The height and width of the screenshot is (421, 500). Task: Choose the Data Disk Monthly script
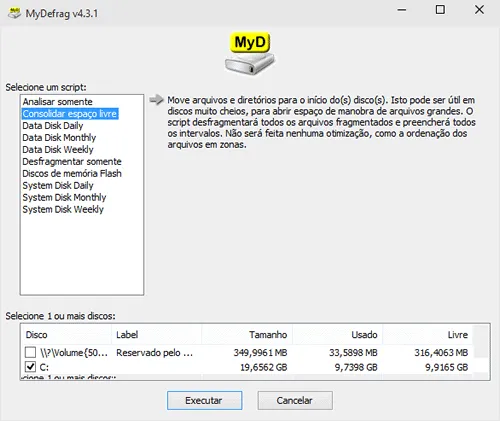[59, 138]
